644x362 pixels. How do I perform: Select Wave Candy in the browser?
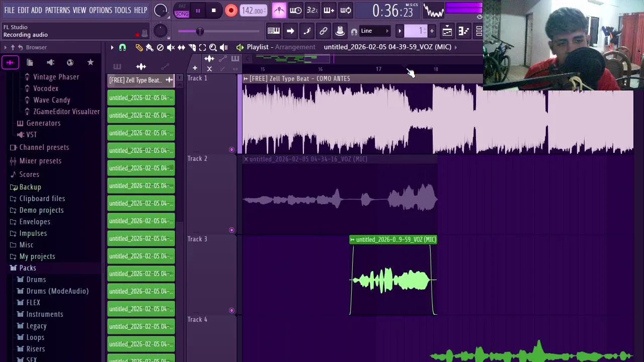[51, 100]
